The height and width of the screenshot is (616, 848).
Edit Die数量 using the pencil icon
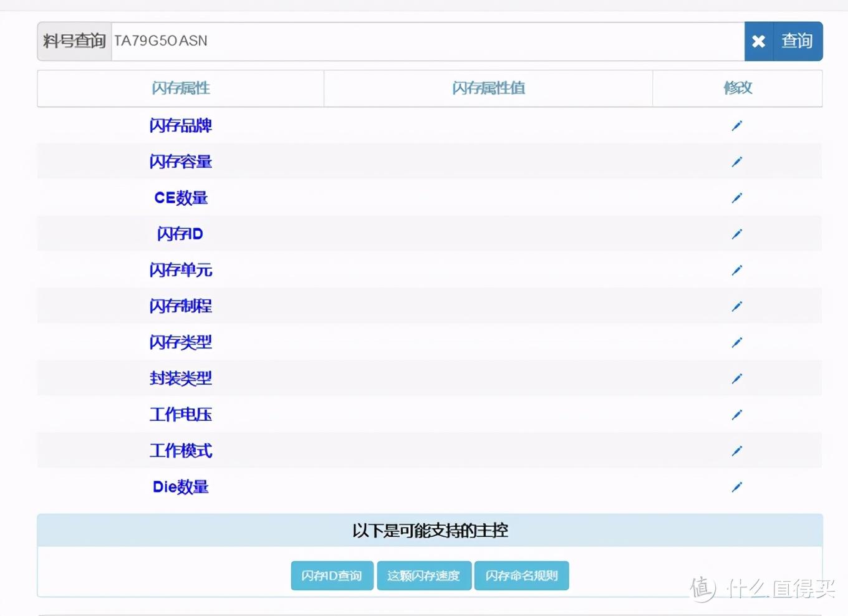(737, 487)
